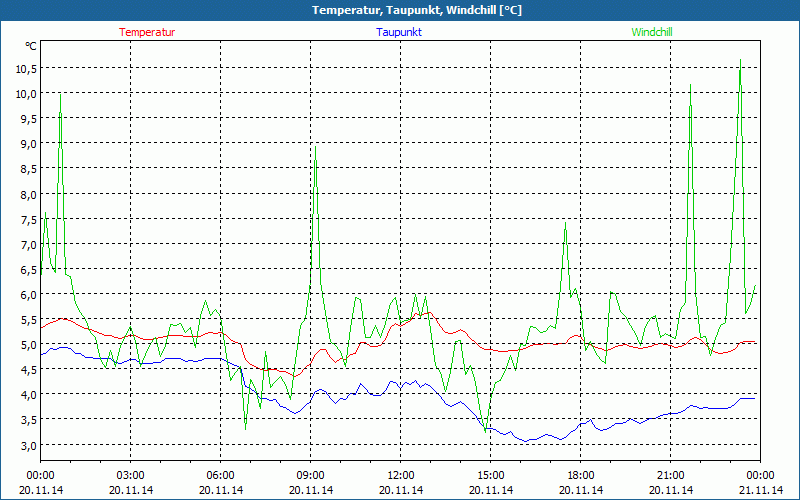Click the 3,0 y-axis value
The width and height of the screenshot is (800, 500).
29,445
